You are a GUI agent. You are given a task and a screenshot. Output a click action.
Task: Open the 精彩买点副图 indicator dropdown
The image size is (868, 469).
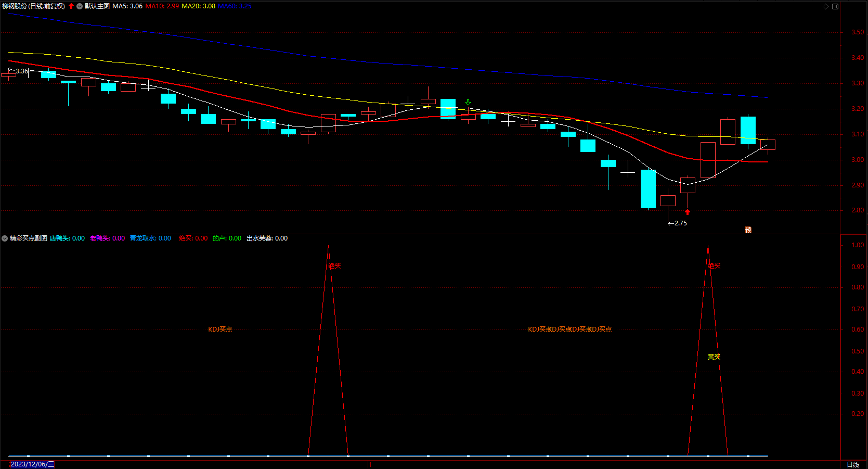tap(5, 238)
